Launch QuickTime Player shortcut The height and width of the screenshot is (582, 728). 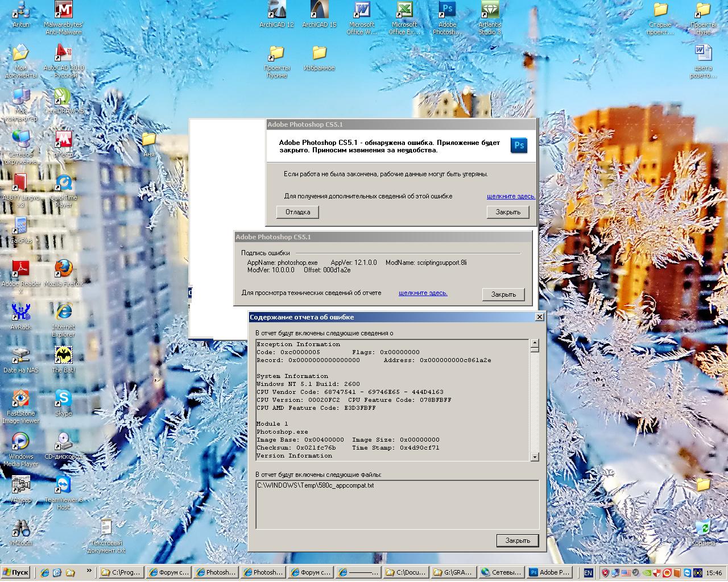click(x=63, y=190)
